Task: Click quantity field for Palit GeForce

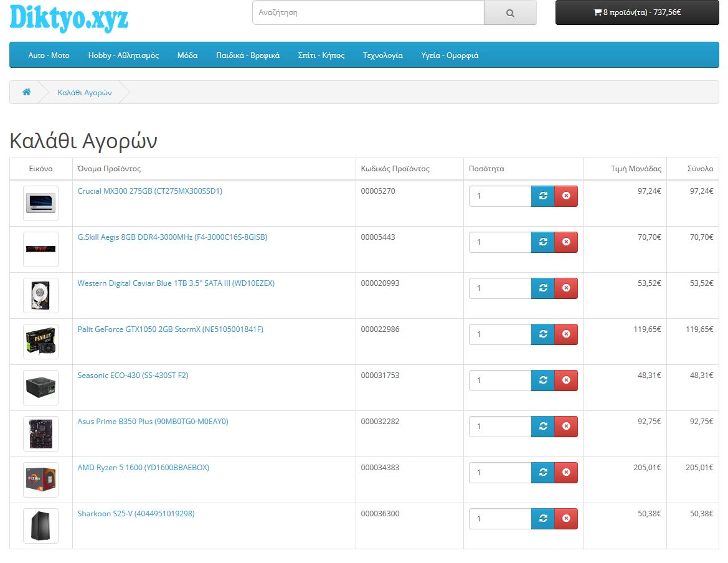Action: 500,334
